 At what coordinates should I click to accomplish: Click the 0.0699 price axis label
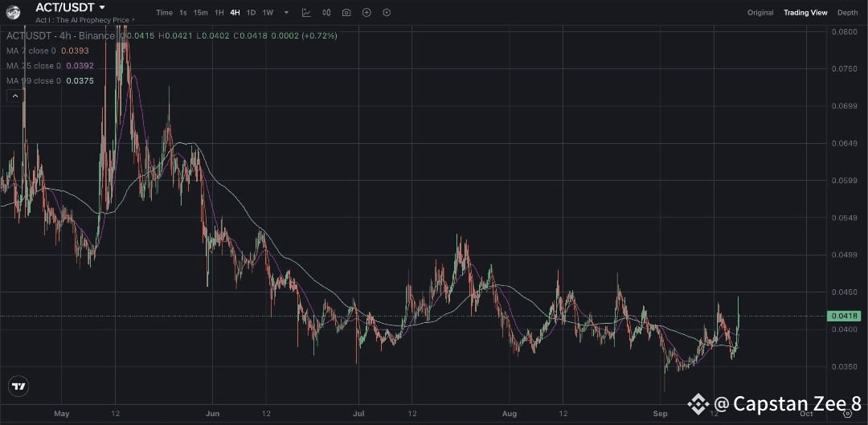coord(844,106)
